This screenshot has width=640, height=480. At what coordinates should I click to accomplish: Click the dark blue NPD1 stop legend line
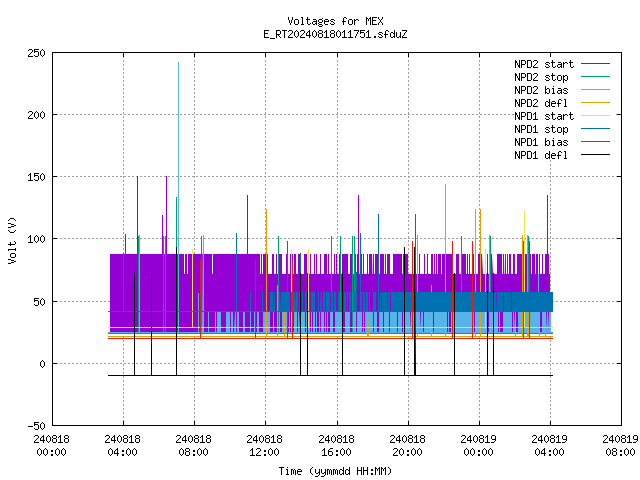[x=595, y=129]
